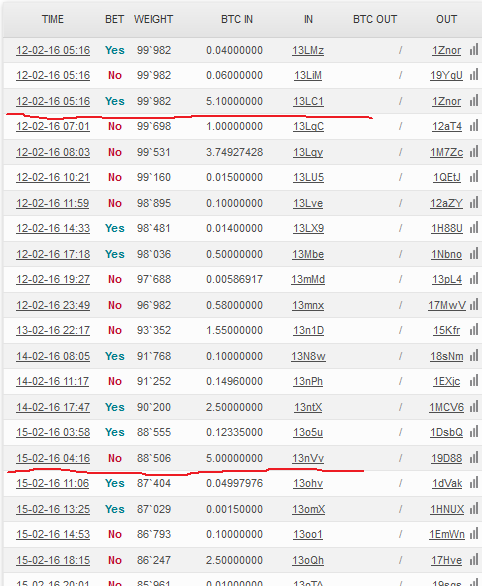
Task: Open output address 1DsbQ
Action: 447,432
